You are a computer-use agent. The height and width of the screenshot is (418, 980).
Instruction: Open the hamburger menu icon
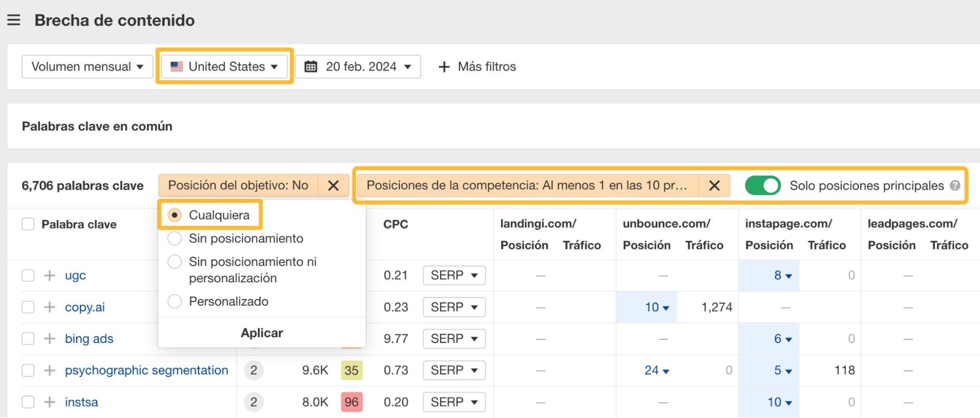pos(14,20)
